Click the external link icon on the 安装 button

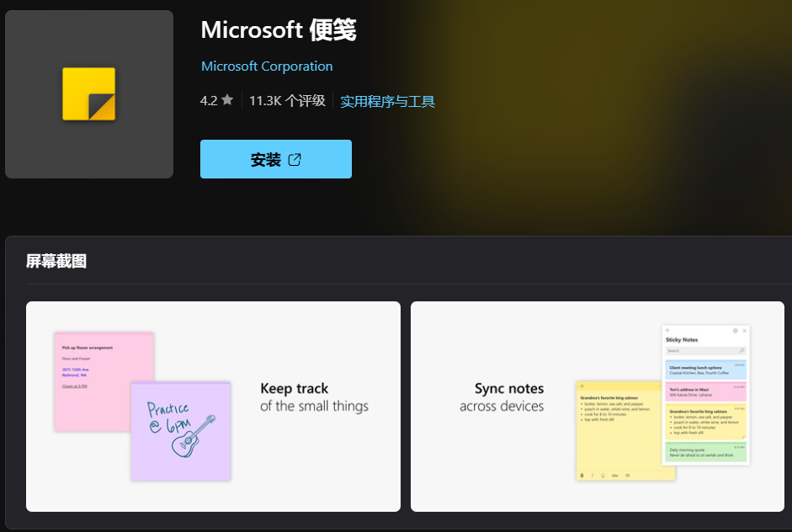click(x=295, y=159)
